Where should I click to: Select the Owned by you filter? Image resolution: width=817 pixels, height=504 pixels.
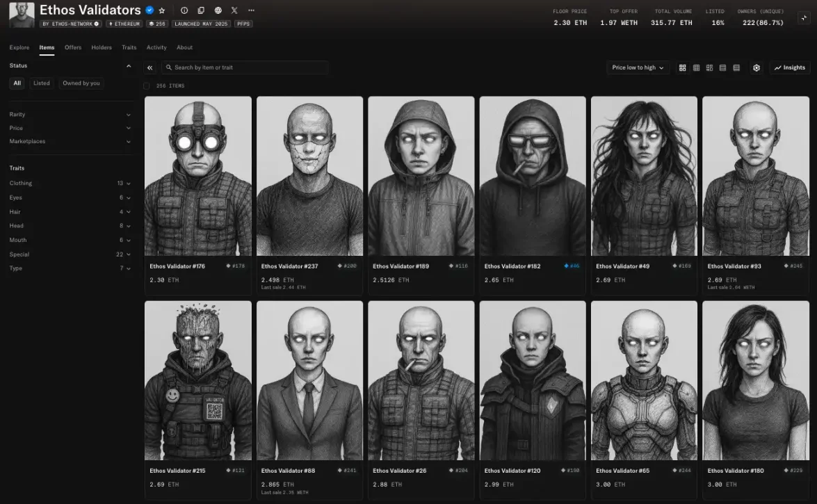point(81,83)
